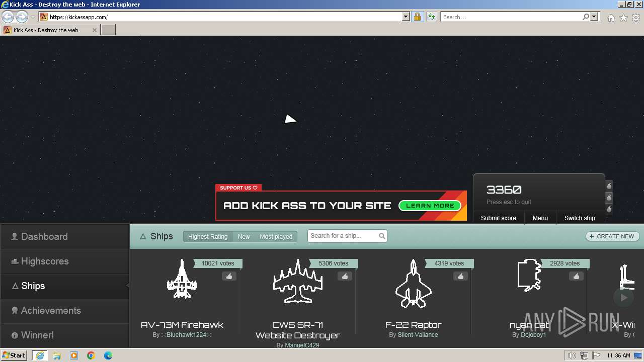Click the browser Search box

pyautogui.click(x=511, y=17)
